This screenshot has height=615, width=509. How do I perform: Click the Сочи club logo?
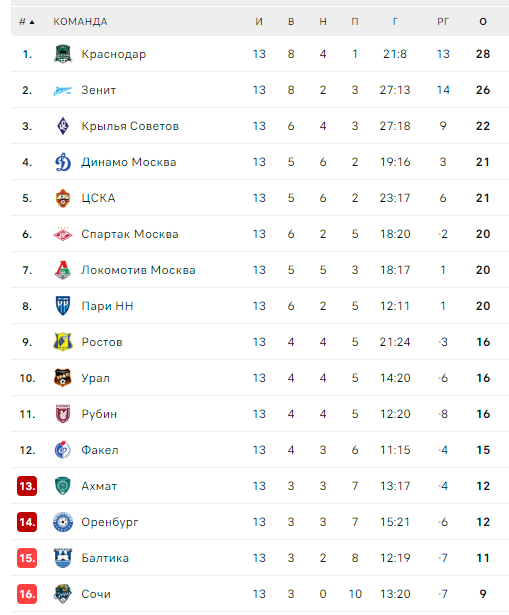(x=63, y=594)
